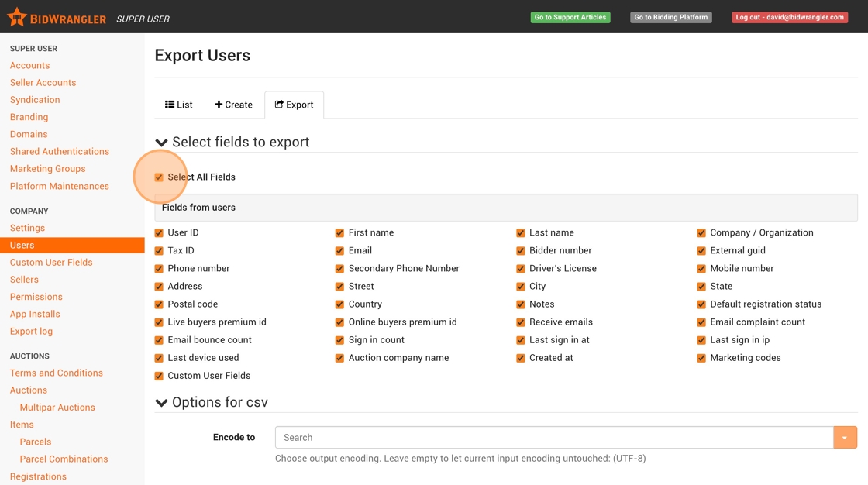868x485 pixels.
Task: Click the plus icon in Create tab
Action: coord(219,105)
